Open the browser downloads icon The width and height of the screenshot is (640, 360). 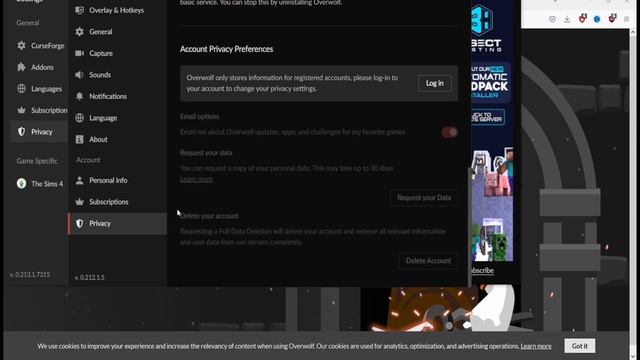pos(567,19)
